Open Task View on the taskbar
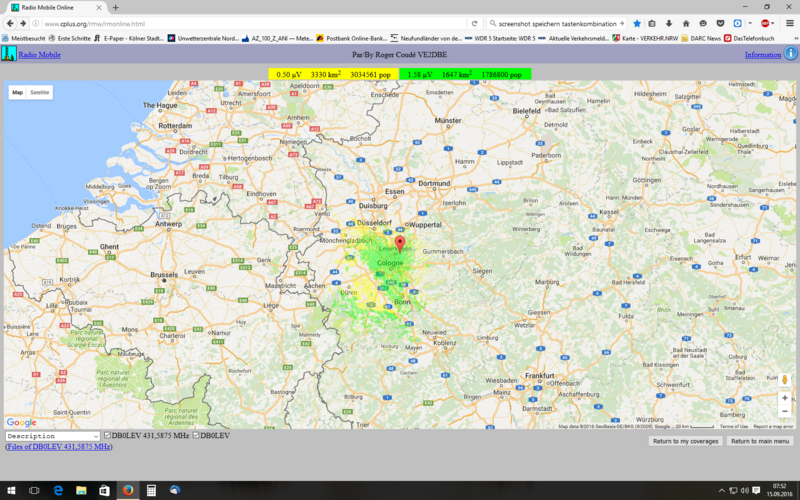Viewport: 800px width, 500px height. coord(34,490)
